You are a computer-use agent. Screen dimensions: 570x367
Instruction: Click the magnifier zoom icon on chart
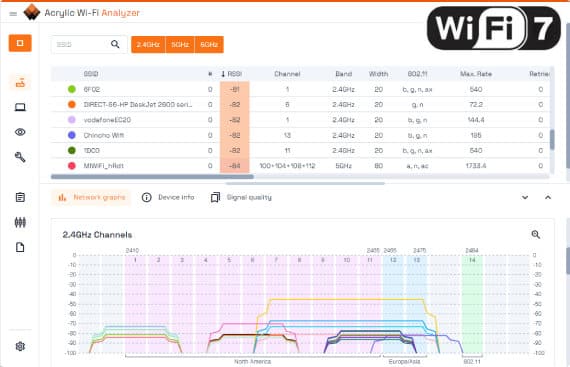[535, 235]
